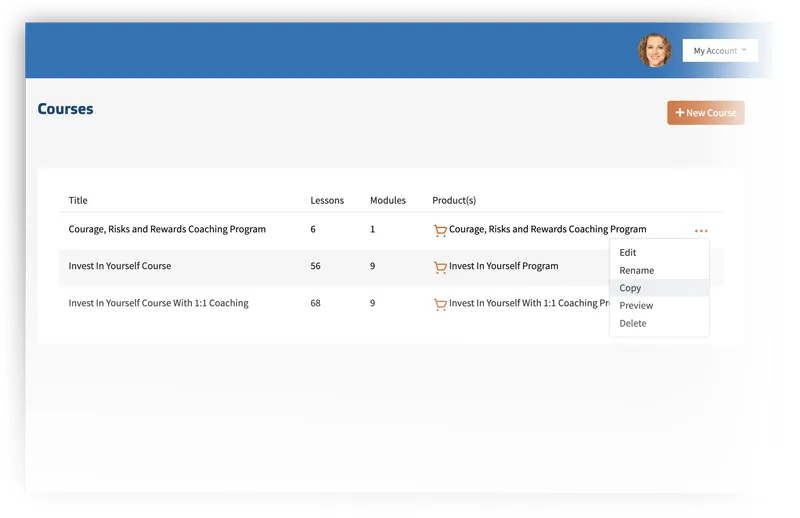Select Copy from the course menu
800x518 pixels.
coord(630,288)
